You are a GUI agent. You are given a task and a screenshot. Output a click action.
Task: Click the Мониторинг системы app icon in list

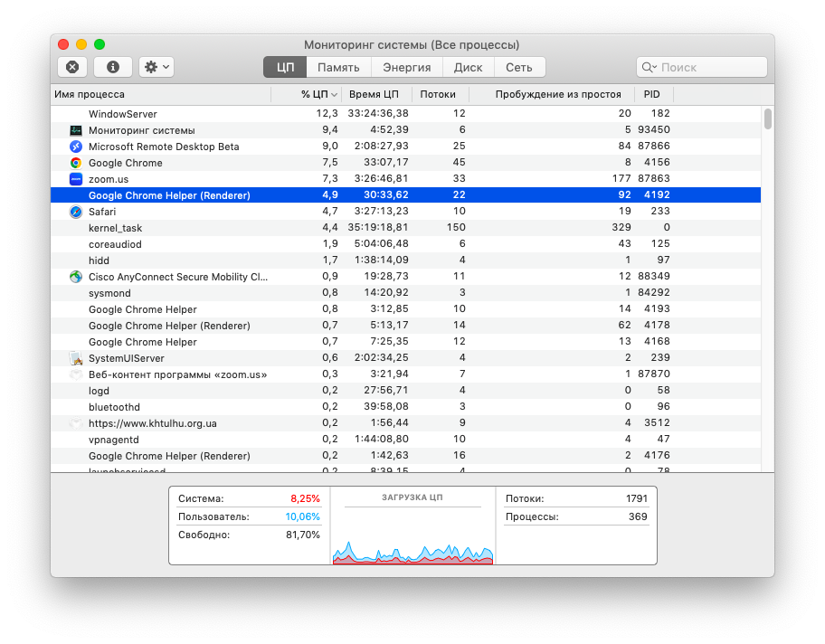(x=76, y=130)
